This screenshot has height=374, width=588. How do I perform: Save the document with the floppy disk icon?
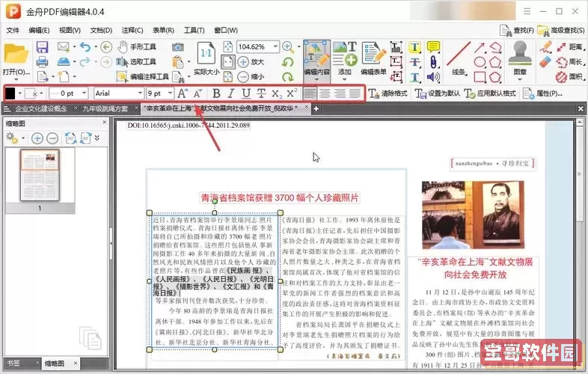[42, 47]
